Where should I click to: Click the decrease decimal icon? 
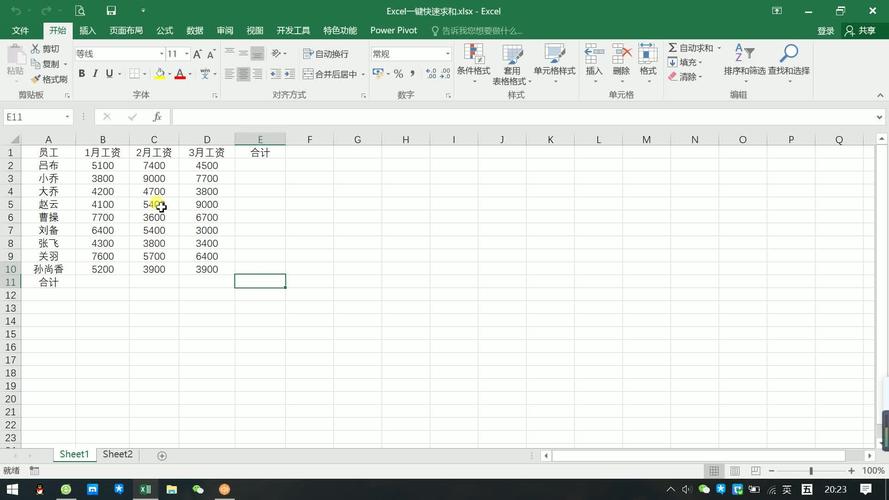click(445, 74)
